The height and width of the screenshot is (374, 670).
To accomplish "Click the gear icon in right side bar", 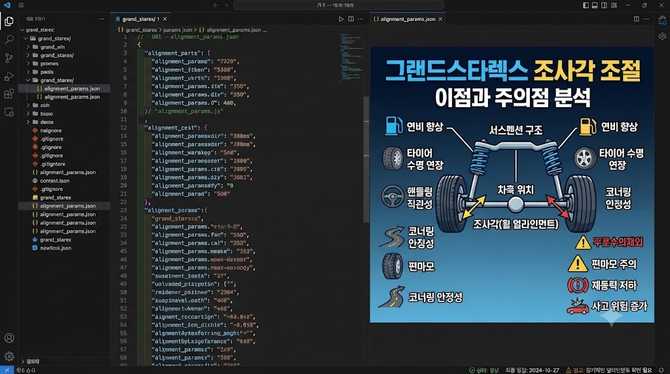I will pyautogui.click(x=662, y=36).
